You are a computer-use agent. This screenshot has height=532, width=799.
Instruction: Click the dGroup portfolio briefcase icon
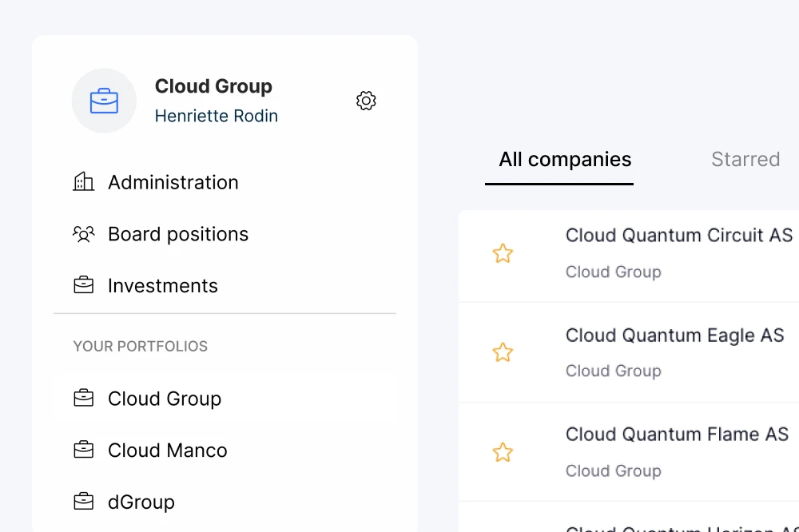pos(84,502)
